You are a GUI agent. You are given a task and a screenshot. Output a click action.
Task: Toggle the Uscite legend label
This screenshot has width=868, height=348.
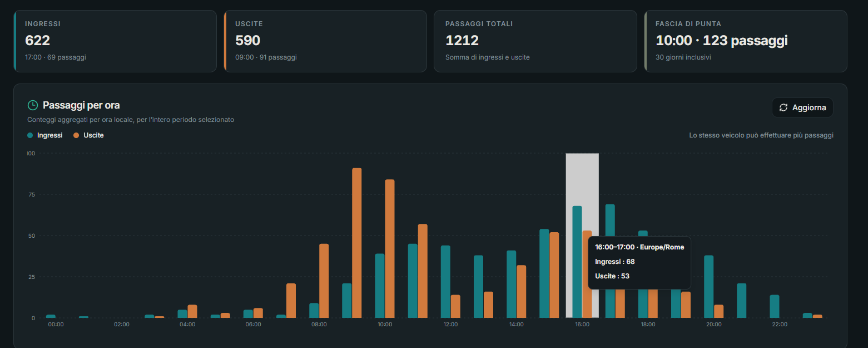[x=93, y=135]
